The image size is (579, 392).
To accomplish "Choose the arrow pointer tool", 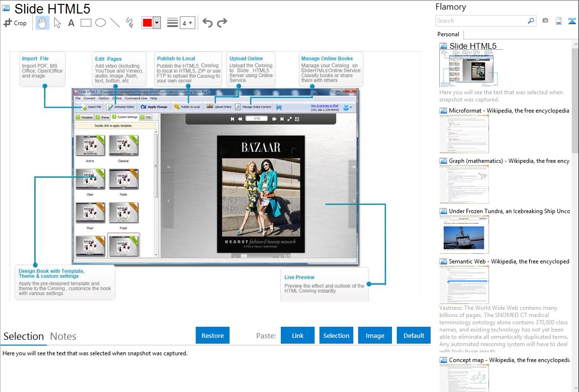I will (x=57, y=23).
